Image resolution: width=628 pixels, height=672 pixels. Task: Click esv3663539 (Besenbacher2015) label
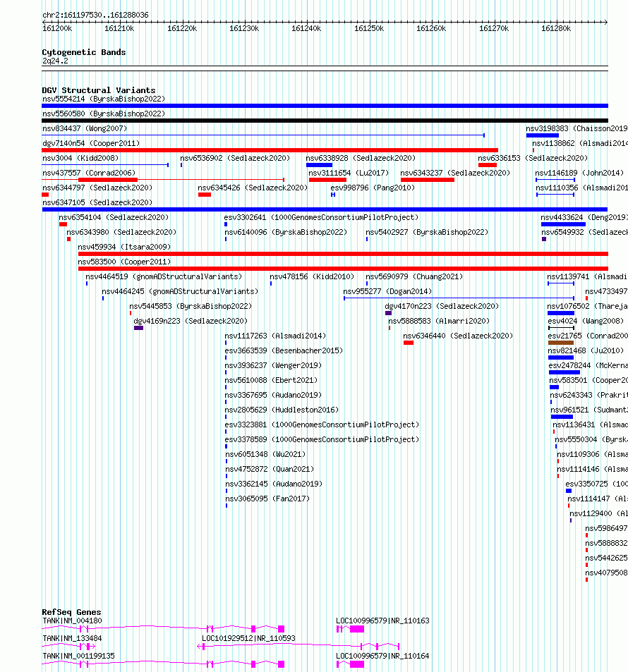[284, 350]
